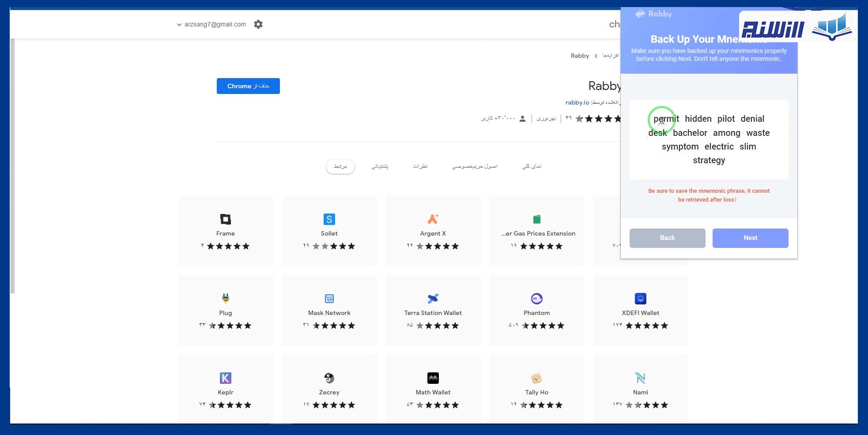Open the بهره‌وری category link
Viewport: 868px width, 435px height.
(x=546, y=118)
